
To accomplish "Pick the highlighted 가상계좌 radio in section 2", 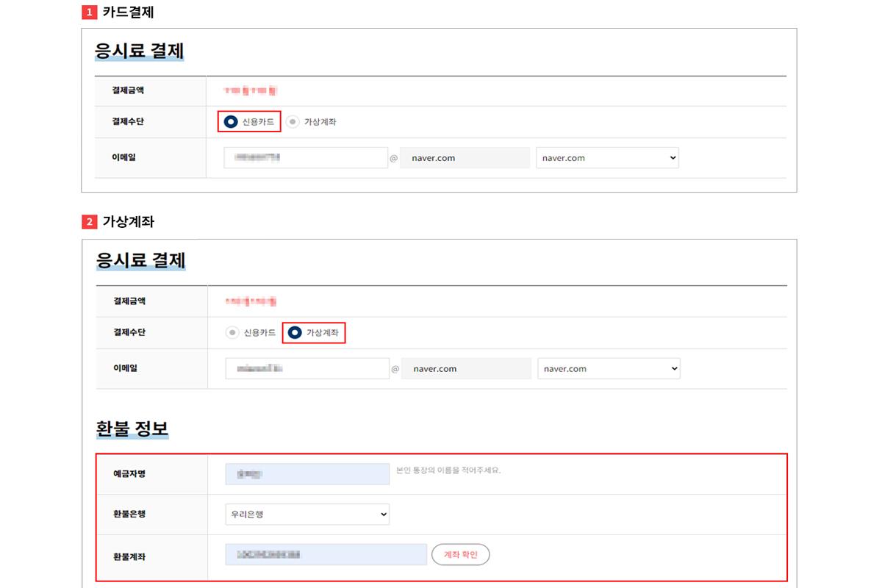I will pos(295,333).
